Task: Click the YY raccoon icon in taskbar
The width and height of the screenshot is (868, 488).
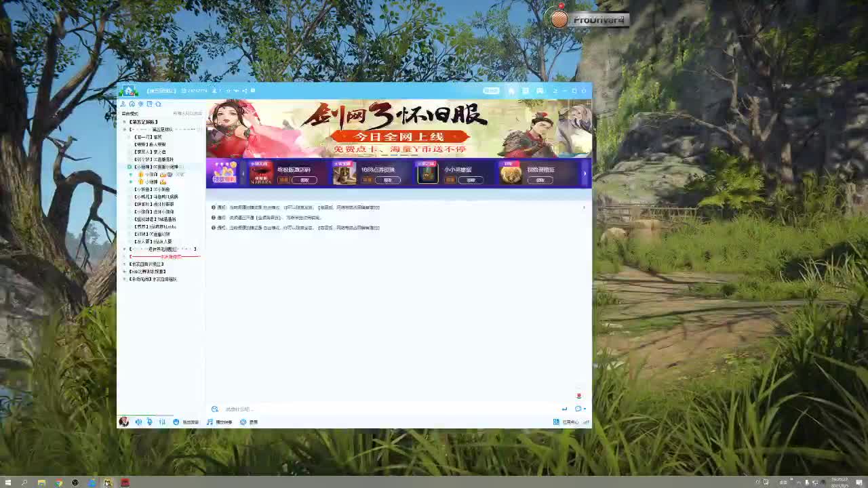Action: (108, 483)
